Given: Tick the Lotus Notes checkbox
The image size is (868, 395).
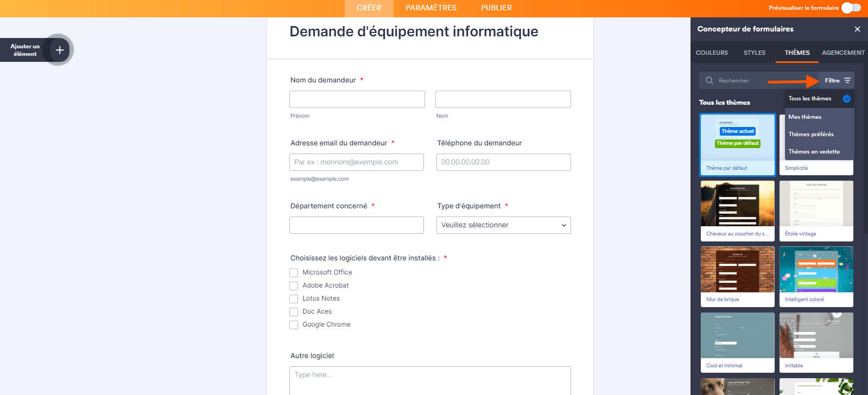Looking at the screenshot, I should click(x=294, y=299).
